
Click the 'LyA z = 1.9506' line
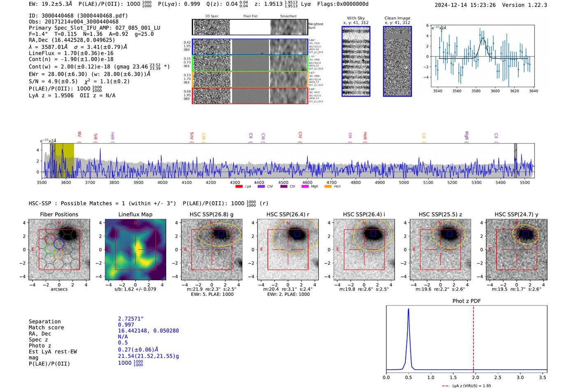click(x=51, y=95)
